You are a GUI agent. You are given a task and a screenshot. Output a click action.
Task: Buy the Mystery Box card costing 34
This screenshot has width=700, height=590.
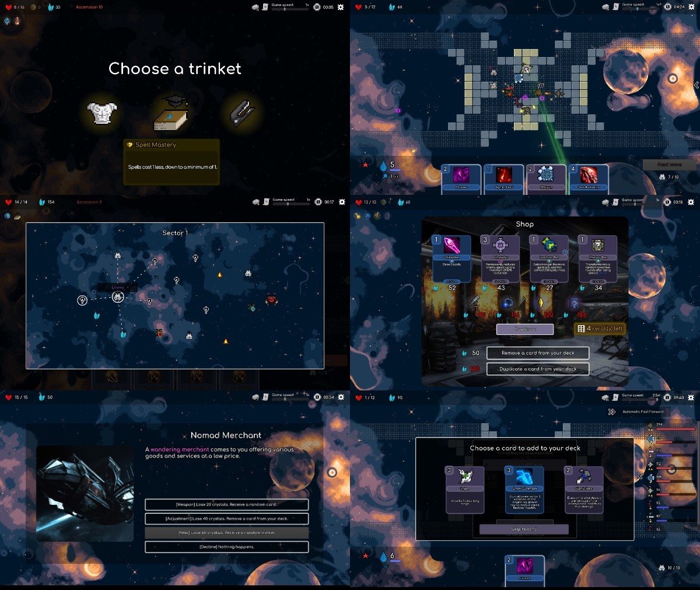click(x=598, y=259)
